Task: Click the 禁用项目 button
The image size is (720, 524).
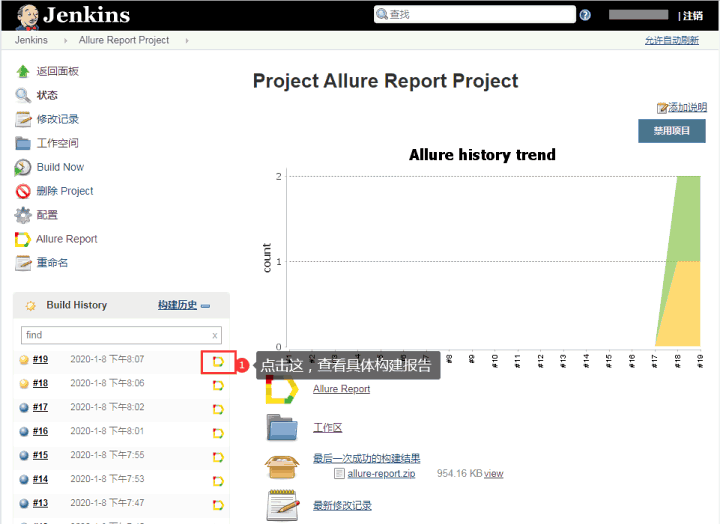Action: [672, 131]
